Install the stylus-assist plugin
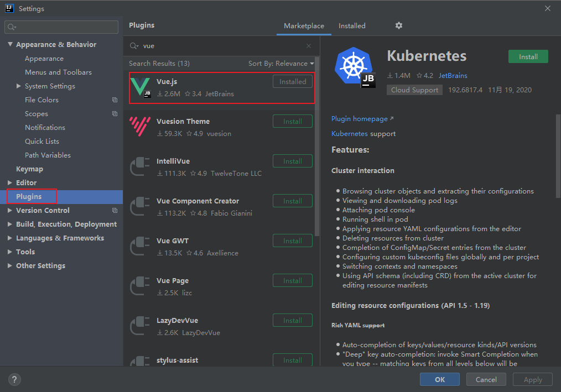Screen dimensions: 561x392 click(x=293, y=360)
